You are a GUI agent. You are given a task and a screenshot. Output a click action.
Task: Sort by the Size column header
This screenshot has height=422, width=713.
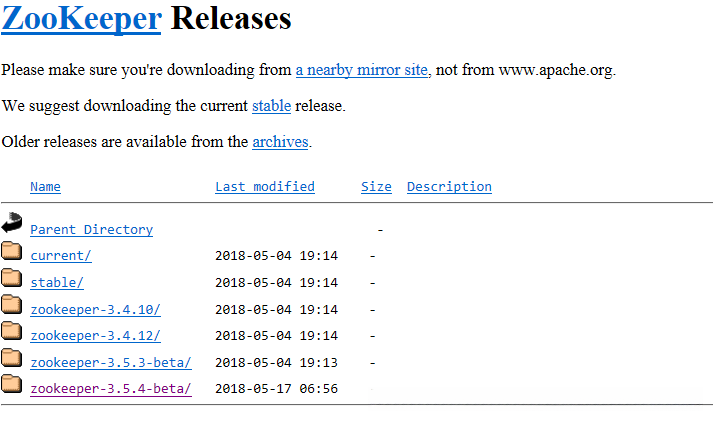click(376, 187)
